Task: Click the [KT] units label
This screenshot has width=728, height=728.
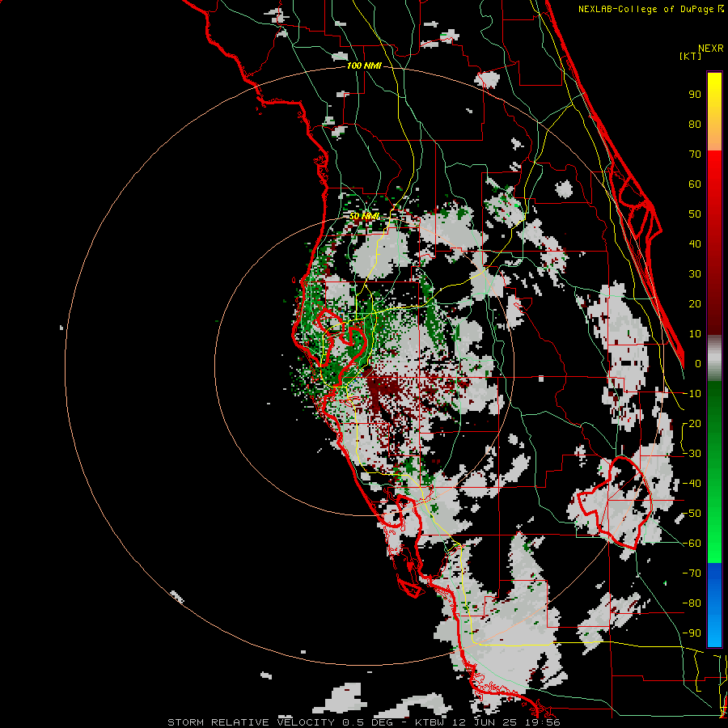Action: 690,56
